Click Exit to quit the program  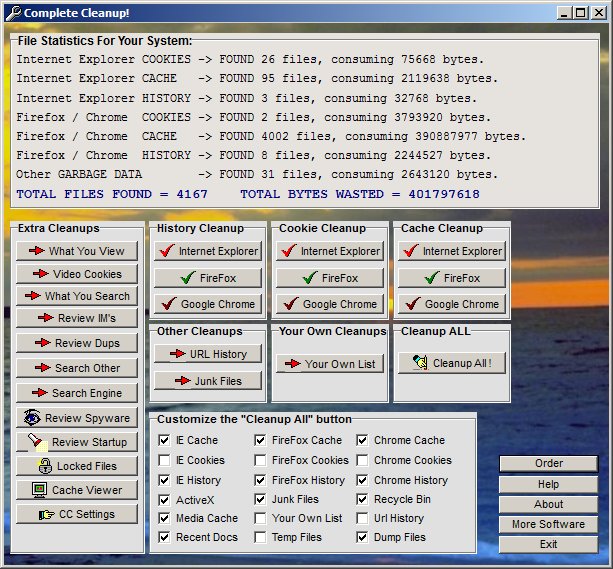(548, 544)
